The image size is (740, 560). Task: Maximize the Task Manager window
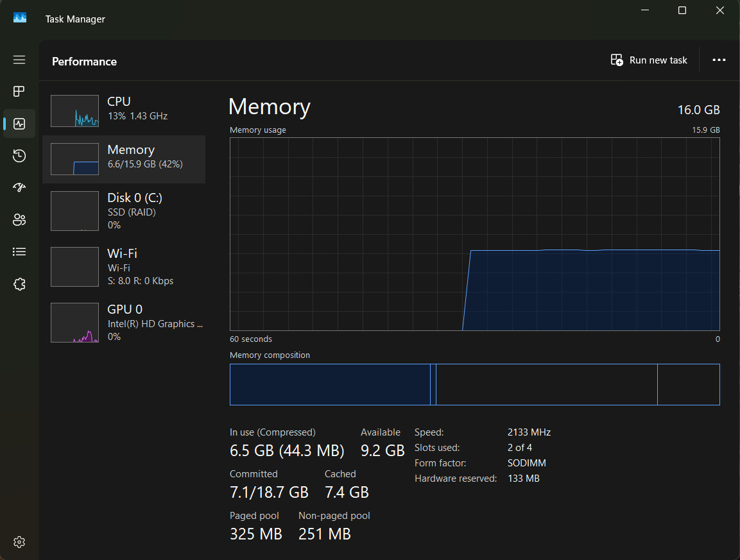pyautogui.click(x=682, y=10)
